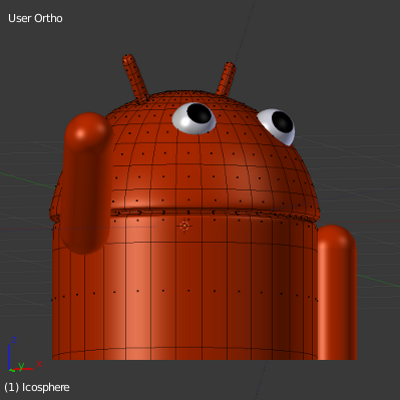Select the antenna nearer the raised arm
The width and height of the screenshot is (400, 400).
pyautogui.click(x=135, y=78)
